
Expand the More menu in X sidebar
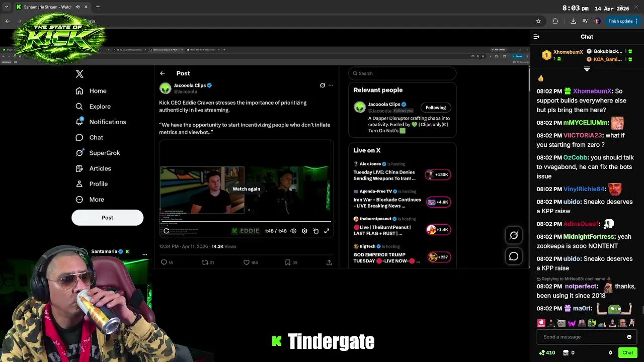(x=90, y=200)
